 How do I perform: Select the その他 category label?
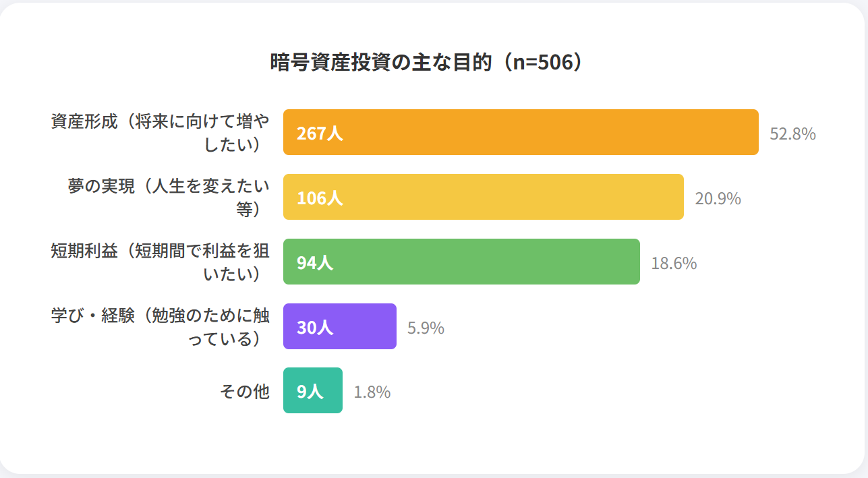click(x=245, y=391)
